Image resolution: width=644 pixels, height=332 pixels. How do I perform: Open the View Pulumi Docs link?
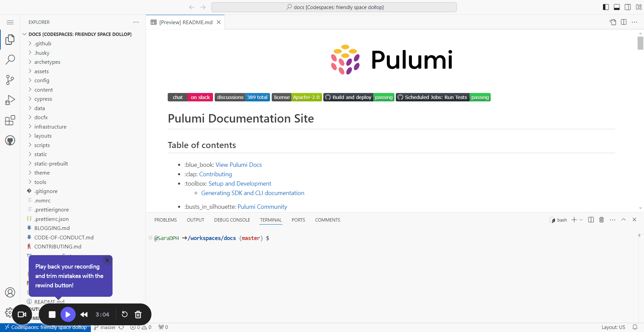point(238,165)
